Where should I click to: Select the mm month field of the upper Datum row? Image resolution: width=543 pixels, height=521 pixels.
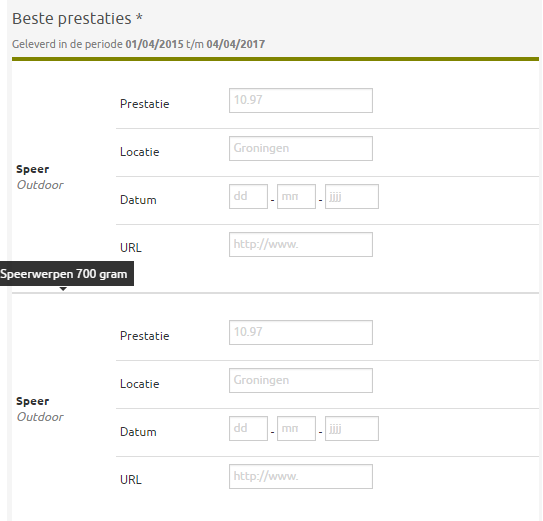pyautogui.click(x=296, y=196)
